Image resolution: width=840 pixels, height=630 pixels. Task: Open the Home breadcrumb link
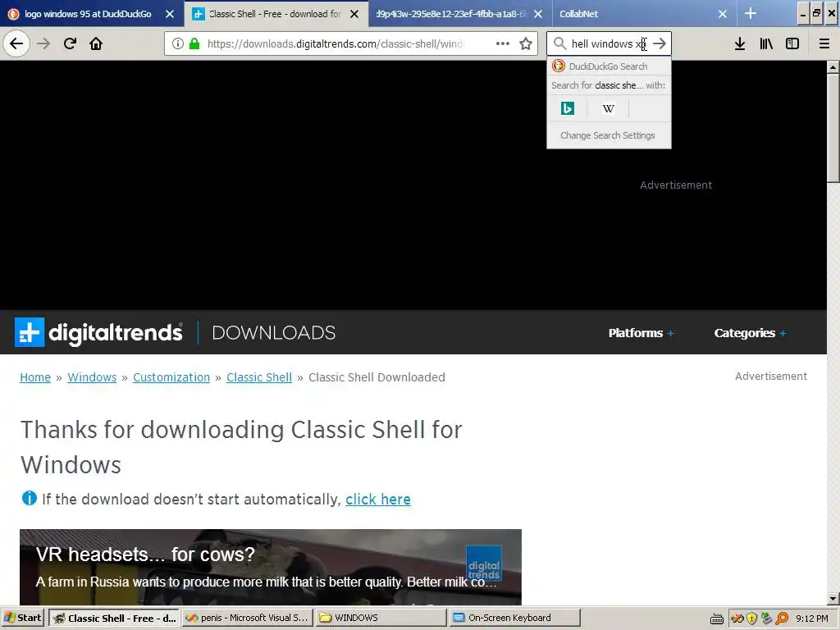coord(35,377)
